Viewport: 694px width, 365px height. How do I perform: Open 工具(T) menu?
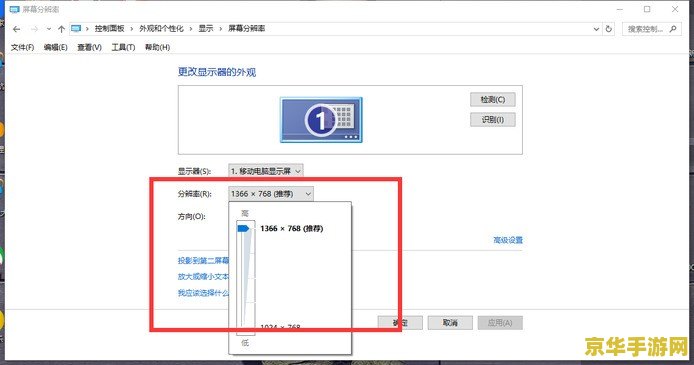point(123,47)
